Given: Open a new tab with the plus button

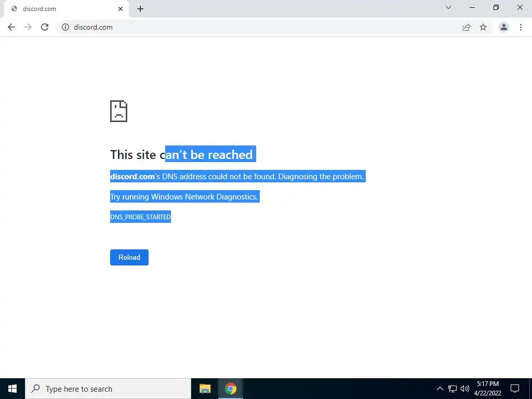Looking at the screenshot, I should (x=140, y=9).
